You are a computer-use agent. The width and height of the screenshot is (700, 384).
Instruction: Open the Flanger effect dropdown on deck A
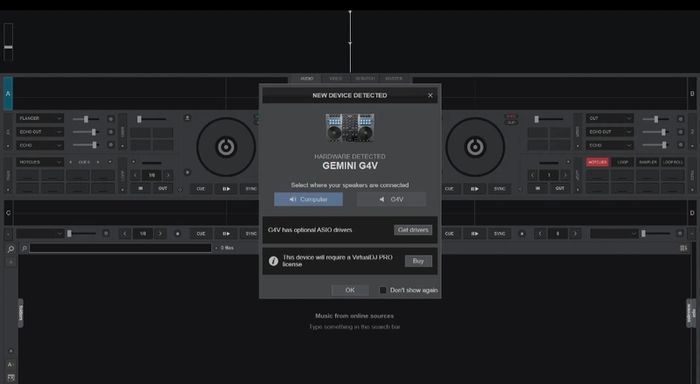(40, 118)
